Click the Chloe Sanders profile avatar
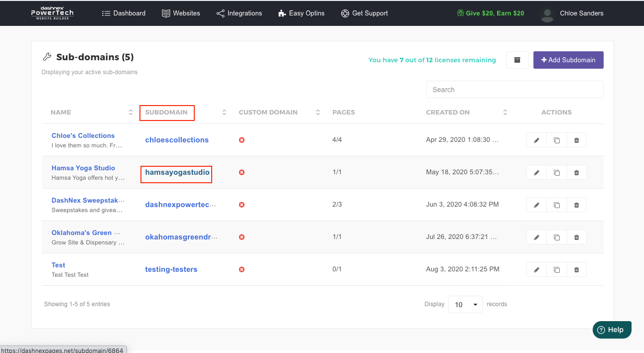The image size is (644, 353). 547,14
